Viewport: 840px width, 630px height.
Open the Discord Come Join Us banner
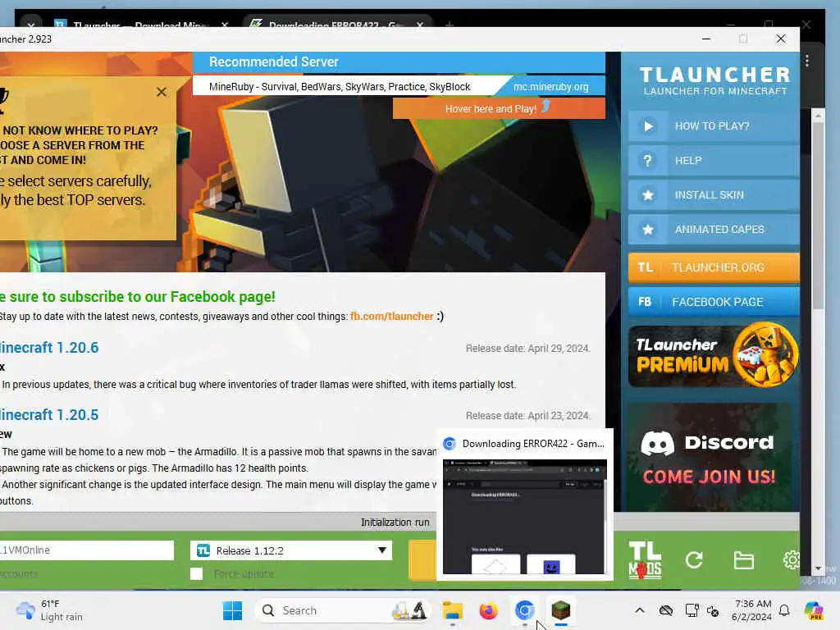(710, 457)
